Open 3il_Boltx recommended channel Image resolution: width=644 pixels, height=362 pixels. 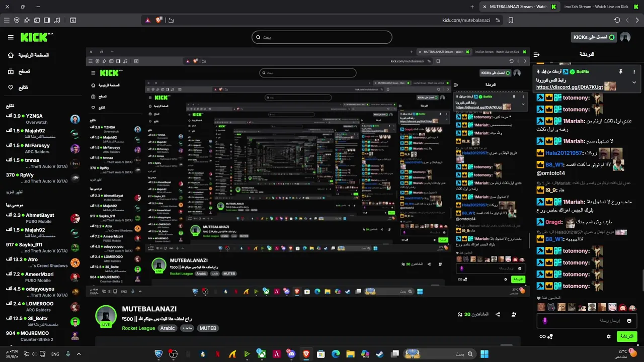pyautogui.click(x=43, y=321)
